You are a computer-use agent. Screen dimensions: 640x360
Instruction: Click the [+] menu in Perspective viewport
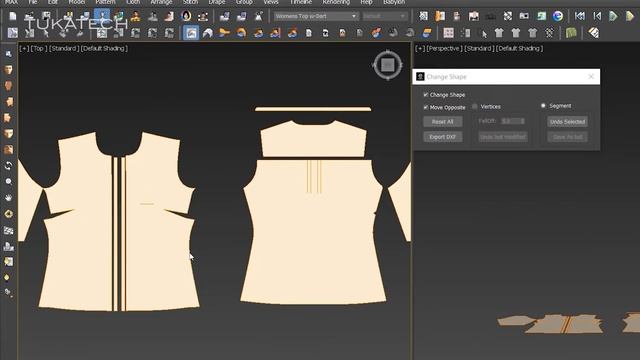tap(420, 48)
